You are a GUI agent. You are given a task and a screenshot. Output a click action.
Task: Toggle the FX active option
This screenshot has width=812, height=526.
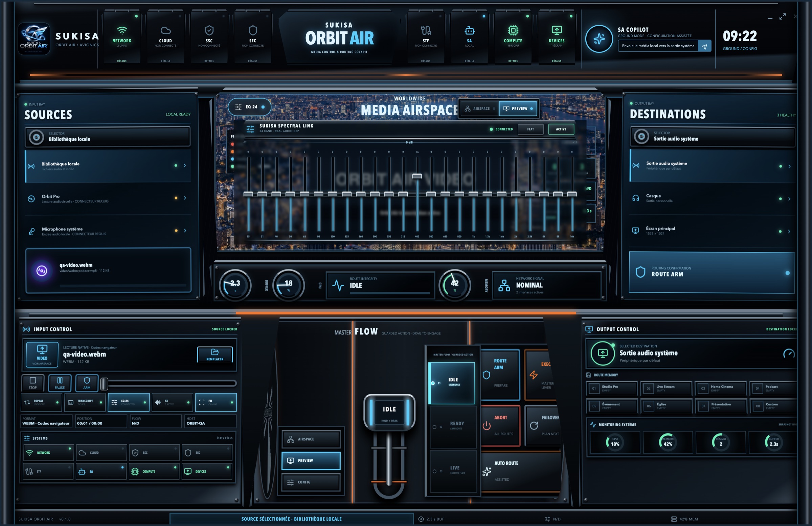(x=172, y=402)
